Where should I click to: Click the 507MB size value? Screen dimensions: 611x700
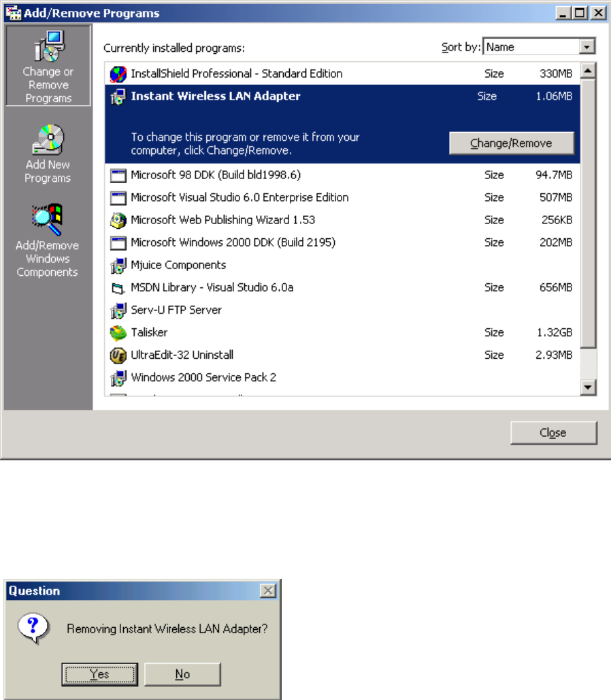tap(556, 197)
